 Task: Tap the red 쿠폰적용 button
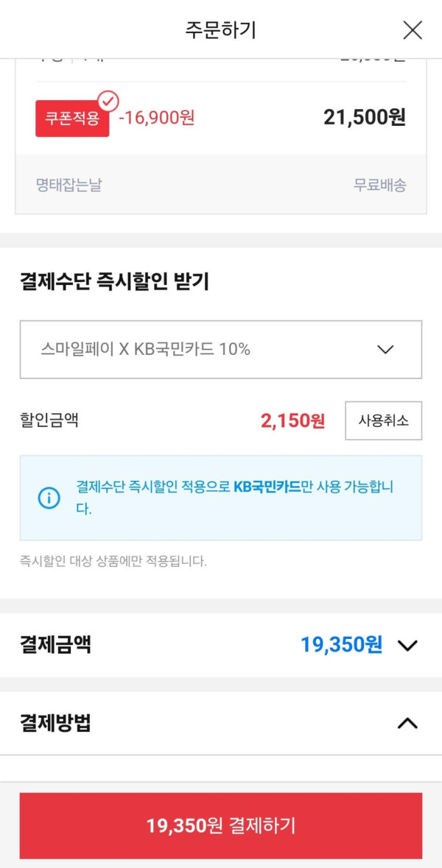[71, 119]
